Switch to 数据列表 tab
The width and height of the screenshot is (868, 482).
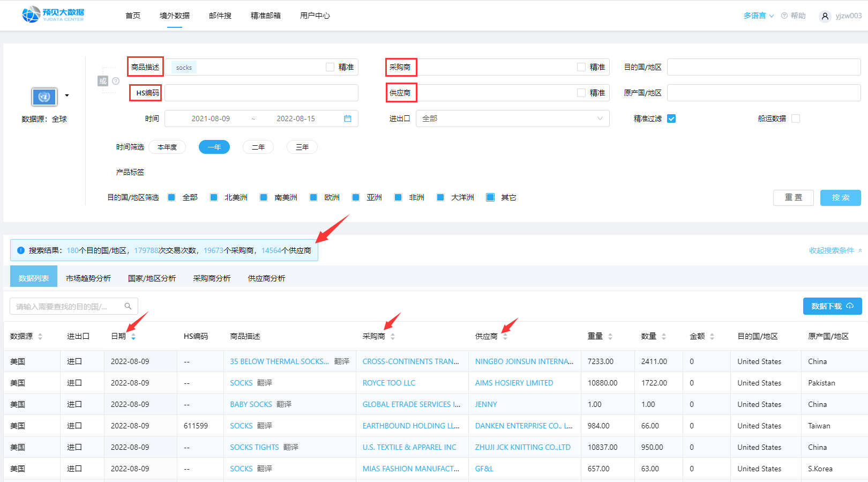coord(34,278)
